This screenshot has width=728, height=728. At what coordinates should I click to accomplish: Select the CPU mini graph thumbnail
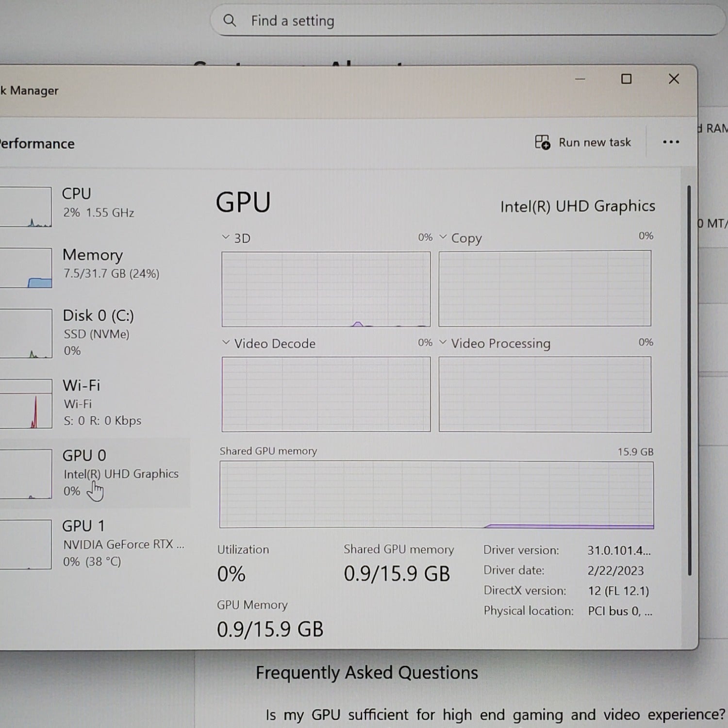(x=26, y=207)
